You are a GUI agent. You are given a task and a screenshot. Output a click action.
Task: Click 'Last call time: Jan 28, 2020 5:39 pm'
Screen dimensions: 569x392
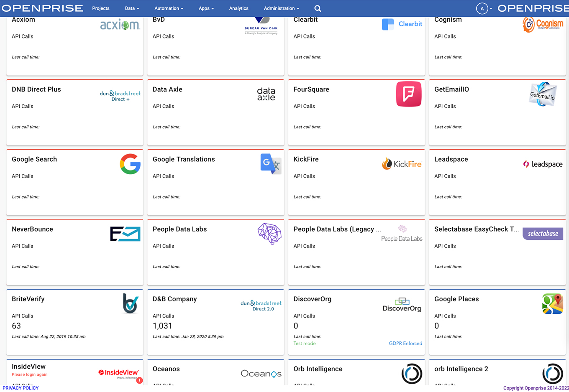pos(188,336)
